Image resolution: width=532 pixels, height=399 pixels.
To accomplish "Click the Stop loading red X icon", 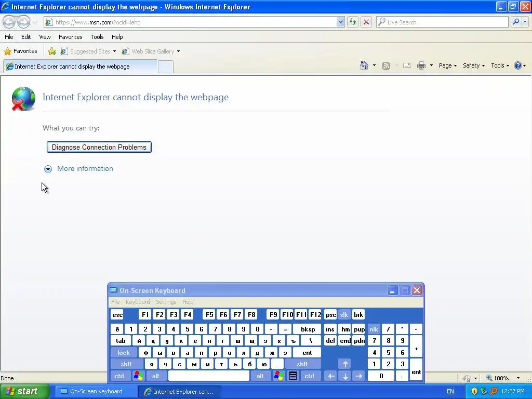I will pyautogui.click(x=366, y=22).
